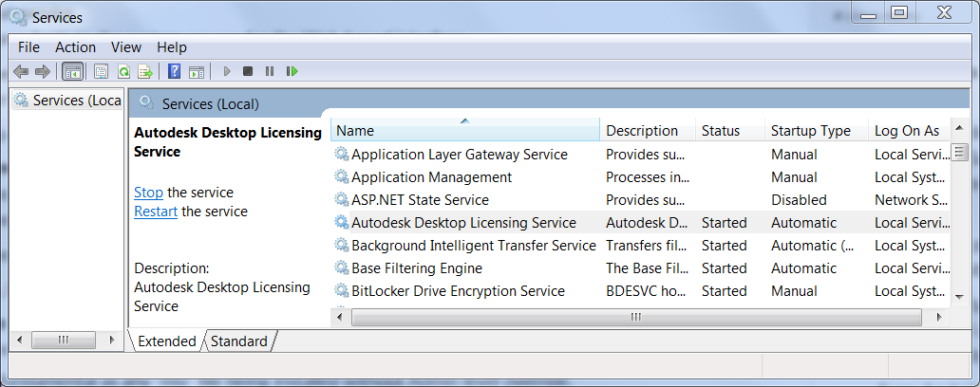Toggle the Show/Hide Console Tree button
Image resolution: width=980 pixels, height=387 pixels.
(x=72, y=71)
